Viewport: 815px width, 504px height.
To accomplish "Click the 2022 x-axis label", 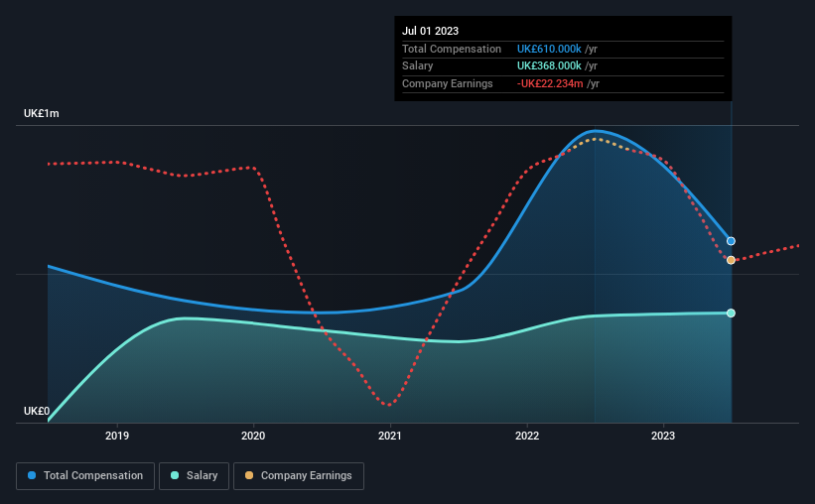I will [527, 436].
